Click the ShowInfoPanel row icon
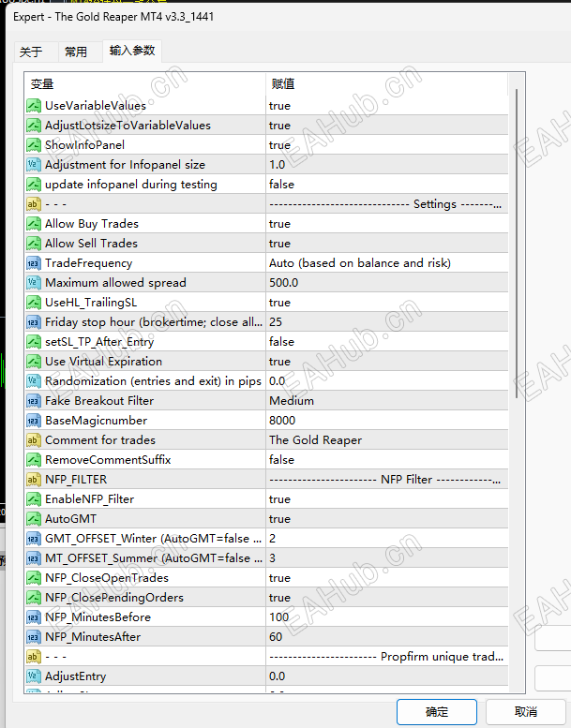 point(34,145)
